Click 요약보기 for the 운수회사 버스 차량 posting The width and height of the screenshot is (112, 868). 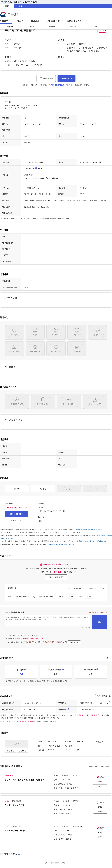point(100,782)
